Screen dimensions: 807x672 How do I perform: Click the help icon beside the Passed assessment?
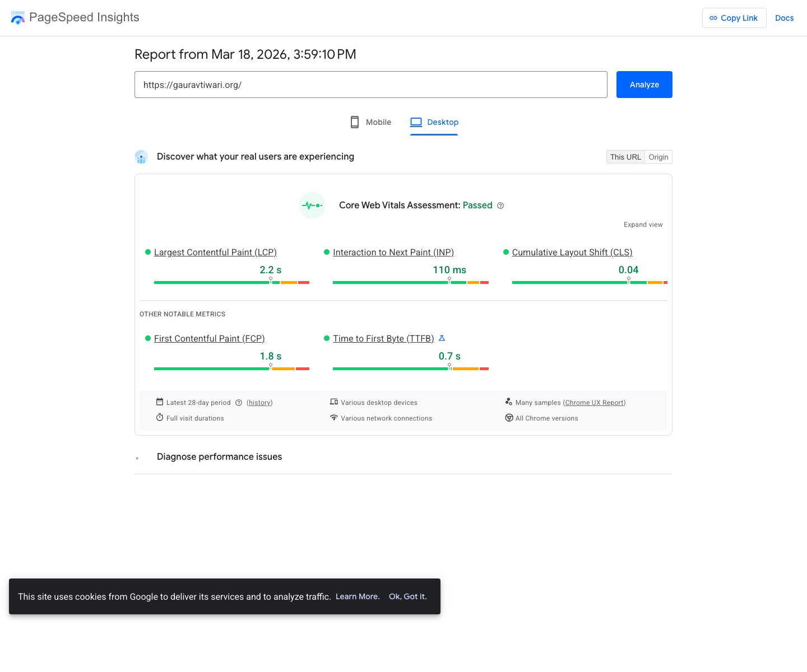click(500, 206)
